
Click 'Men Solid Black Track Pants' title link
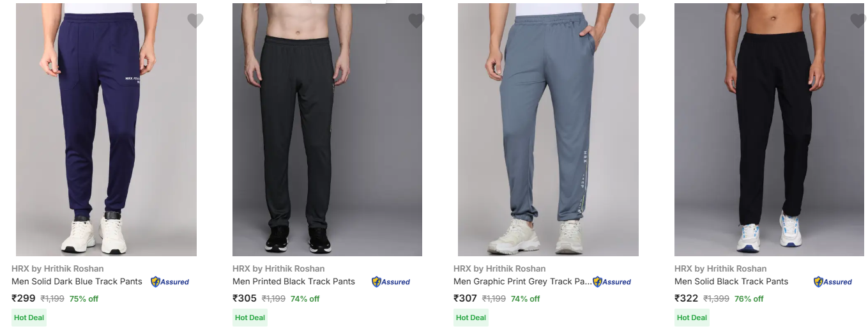coord(731,282)
